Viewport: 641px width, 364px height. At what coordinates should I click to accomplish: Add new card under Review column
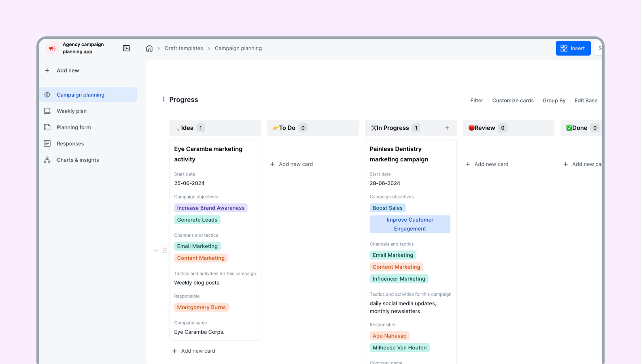(x=487, y=164)
